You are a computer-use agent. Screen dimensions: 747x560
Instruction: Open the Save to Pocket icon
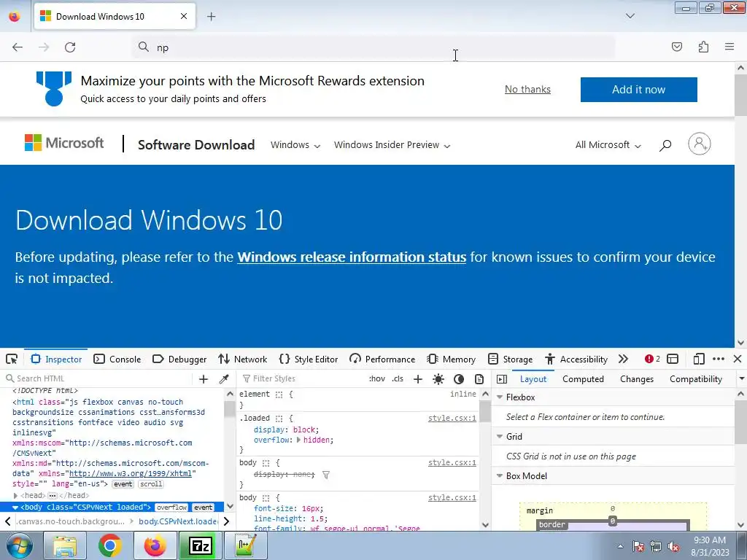tap(676, 47)
